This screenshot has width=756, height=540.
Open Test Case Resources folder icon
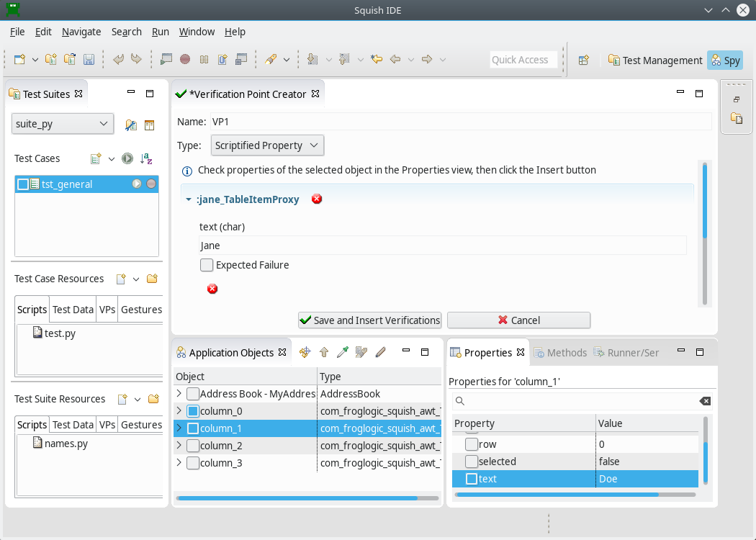[153, 279]
